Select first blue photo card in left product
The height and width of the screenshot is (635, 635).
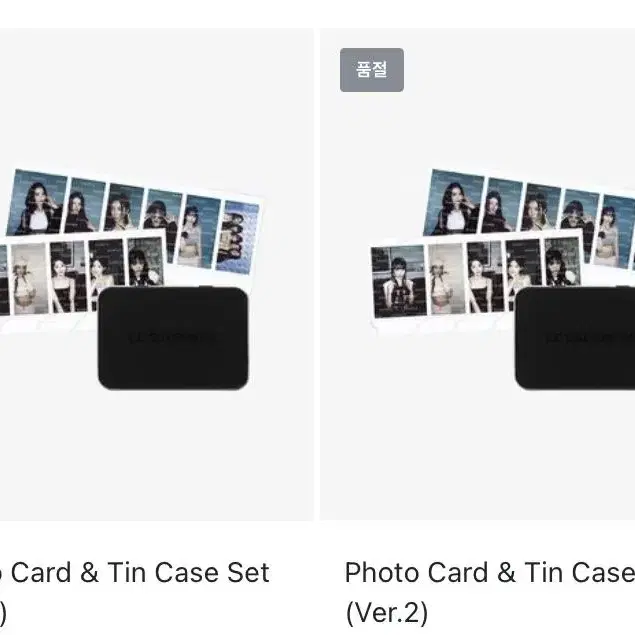click(x=37, y=202)
